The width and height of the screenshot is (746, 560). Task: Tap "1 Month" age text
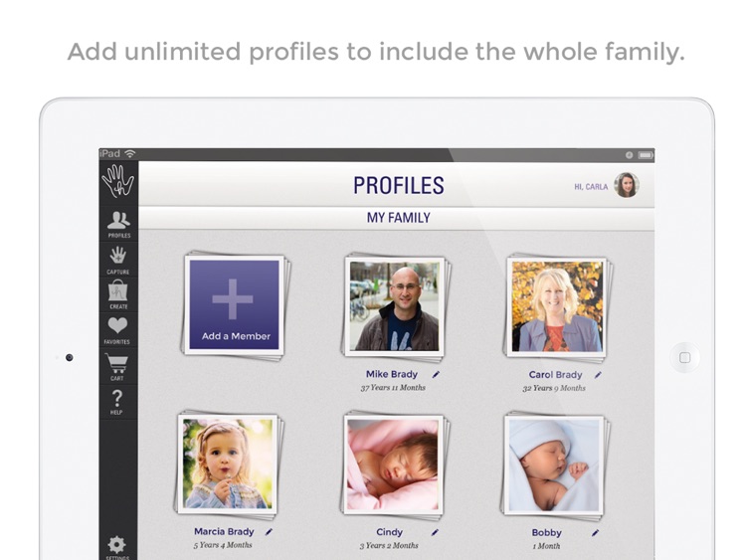546,546
